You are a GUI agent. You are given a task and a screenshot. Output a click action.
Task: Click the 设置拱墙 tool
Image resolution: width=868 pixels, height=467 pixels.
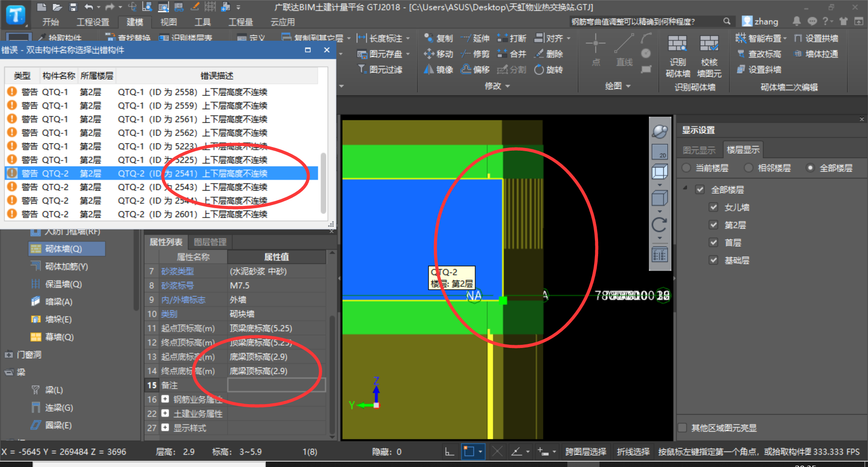coord(816,38)
